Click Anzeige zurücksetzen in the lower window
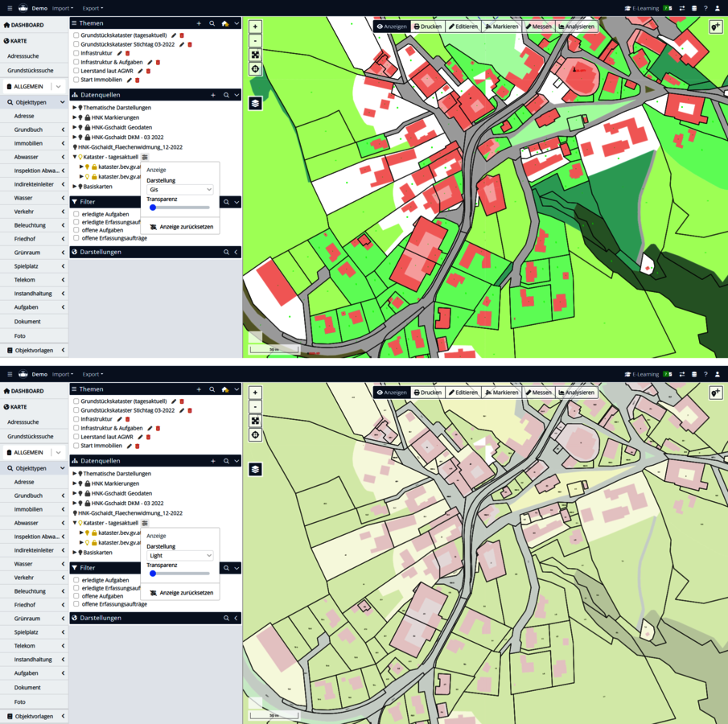728x724 pixels. pos(182,593)
